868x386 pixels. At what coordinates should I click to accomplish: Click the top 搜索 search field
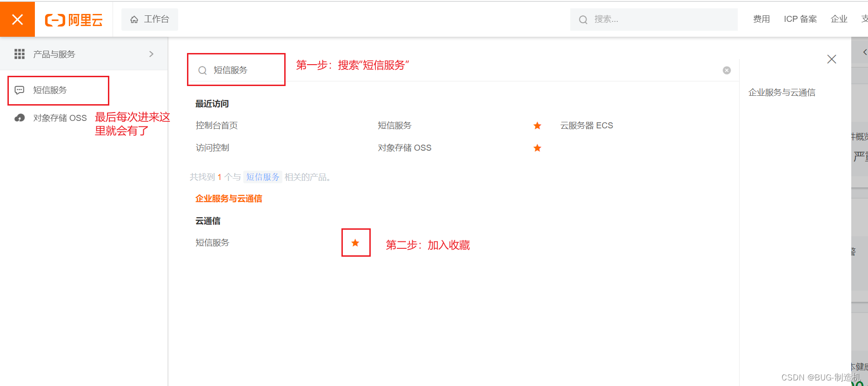[654, 19]
